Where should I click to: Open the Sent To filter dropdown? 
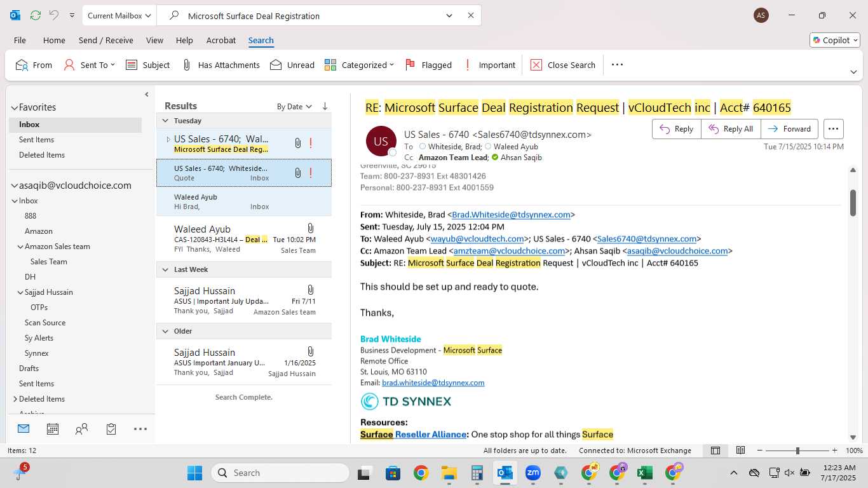tap(90, 65)
